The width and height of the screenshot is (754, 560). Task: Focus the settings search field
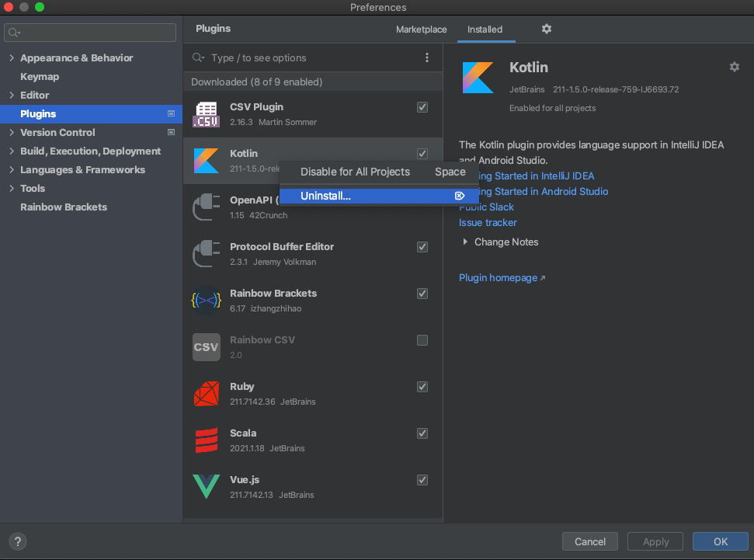90,33
